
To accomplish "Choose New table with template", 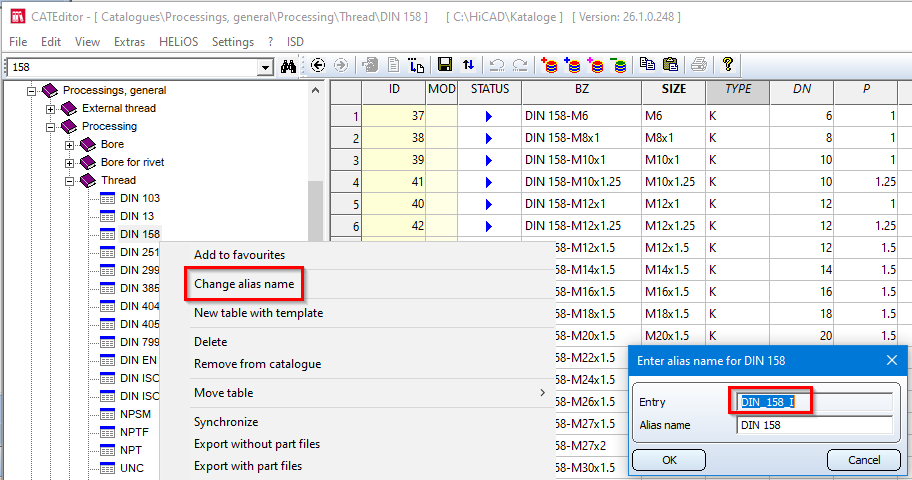I will [258, 313].
